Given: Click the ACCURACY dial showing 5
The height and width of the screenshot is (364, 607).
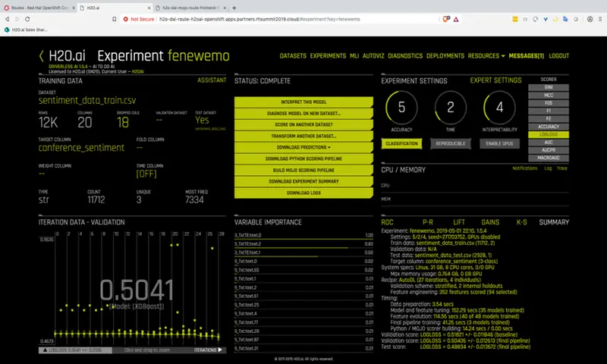Looking at the screenshot, I should click(x=401, y=107).
